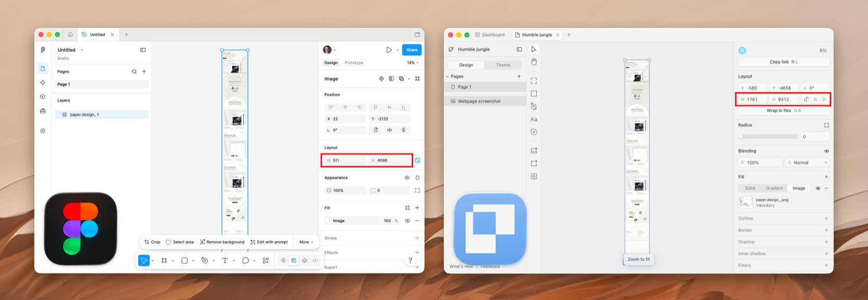The height and width of the screenshot is (300, 868).
Task: Click Remove background in Figma
Action: (x=222, y=242)
